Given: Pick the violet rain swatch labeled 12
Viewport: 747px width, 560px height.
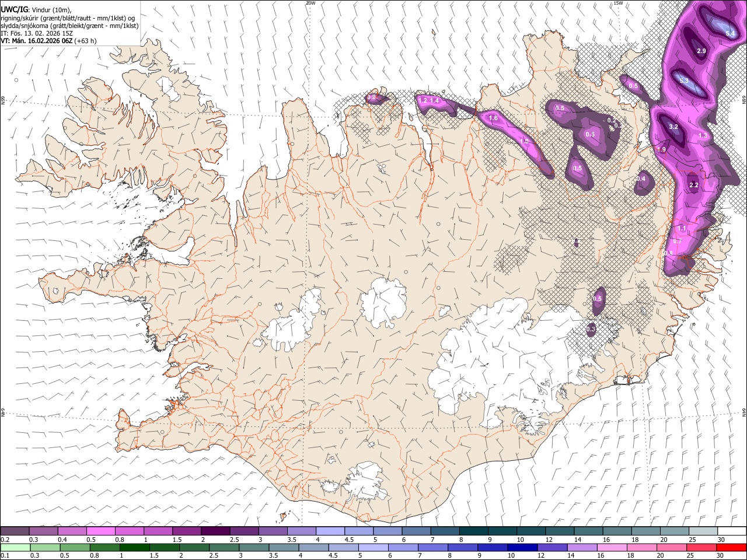Looking at the screenshot, I should pyautogui.click(x=551, y=547).
